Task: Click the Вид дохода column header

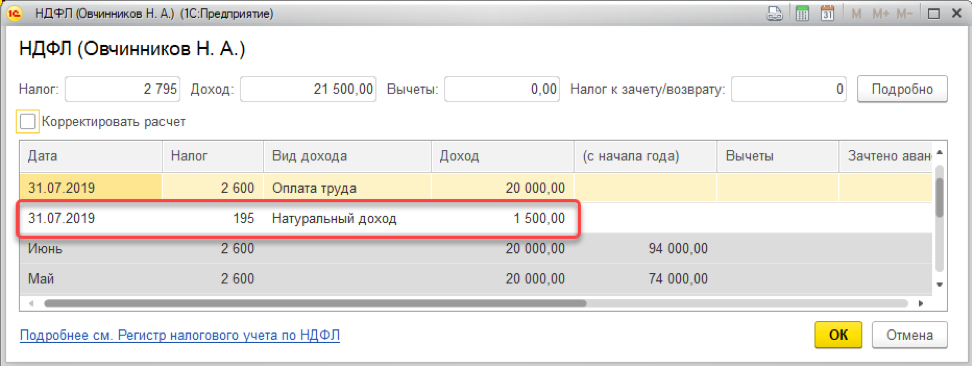Action: pyautogui.click(x=348, y=156)
